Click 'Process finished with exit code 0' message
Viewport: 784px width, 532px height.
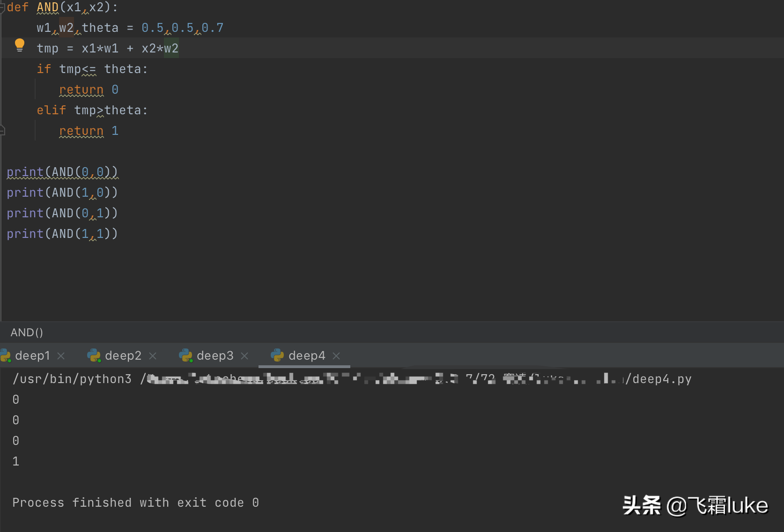(136, 502)
